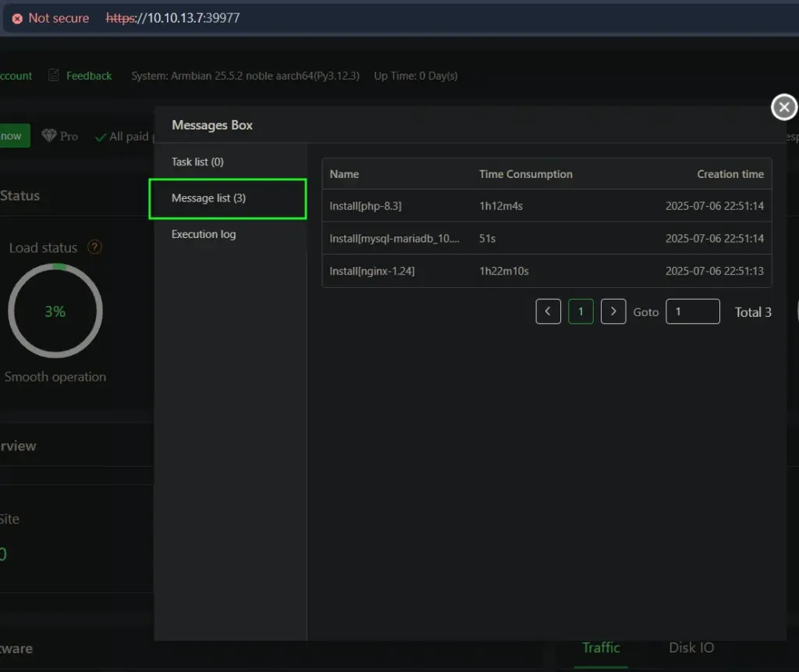
Task: Click the browser address bar URL
Action: click(x=172, y=18)
